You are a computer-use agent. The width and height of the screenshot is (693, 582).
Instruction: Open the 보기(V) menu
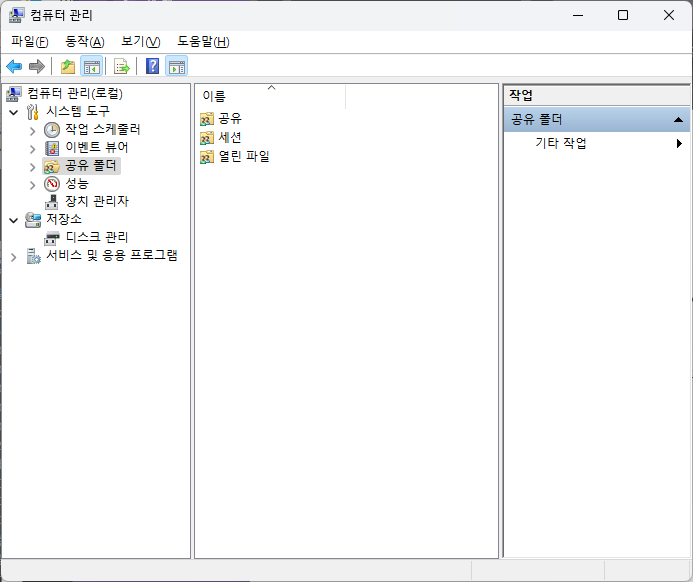[141, 42]
